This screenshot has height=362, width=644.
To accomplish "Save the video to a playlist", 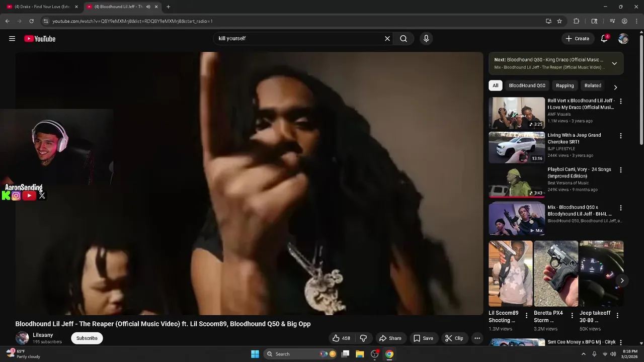I will [x=423, y=338].
